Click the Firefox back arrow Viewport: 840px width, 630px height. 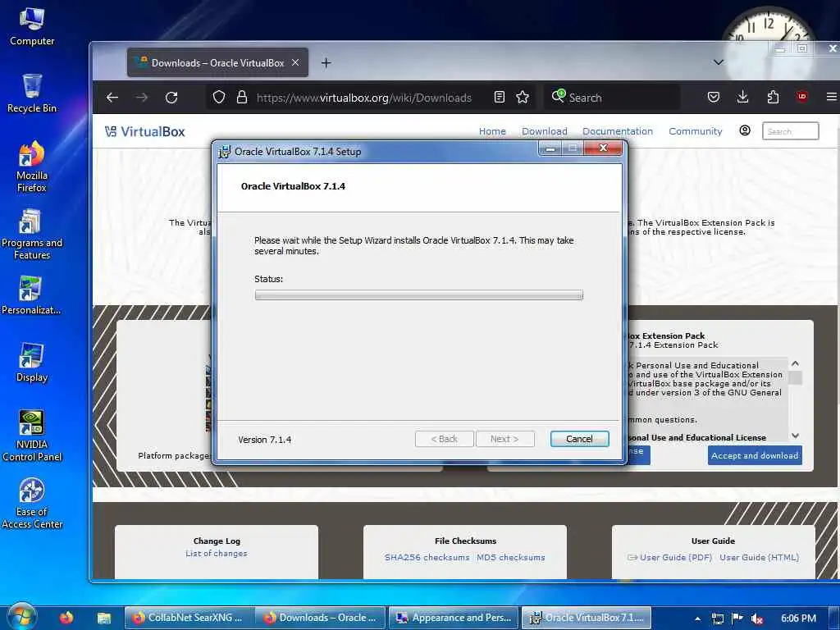[112, 98]
